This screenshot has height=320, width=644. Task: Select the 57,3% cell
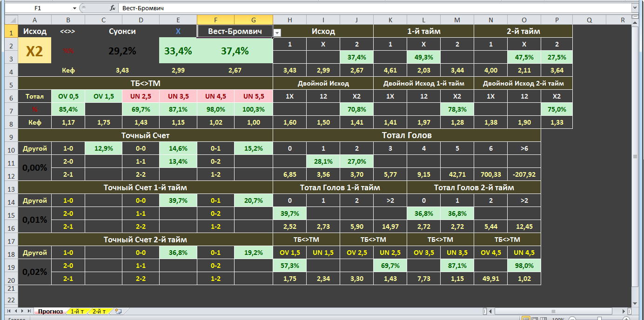click(x=290, y=266)
